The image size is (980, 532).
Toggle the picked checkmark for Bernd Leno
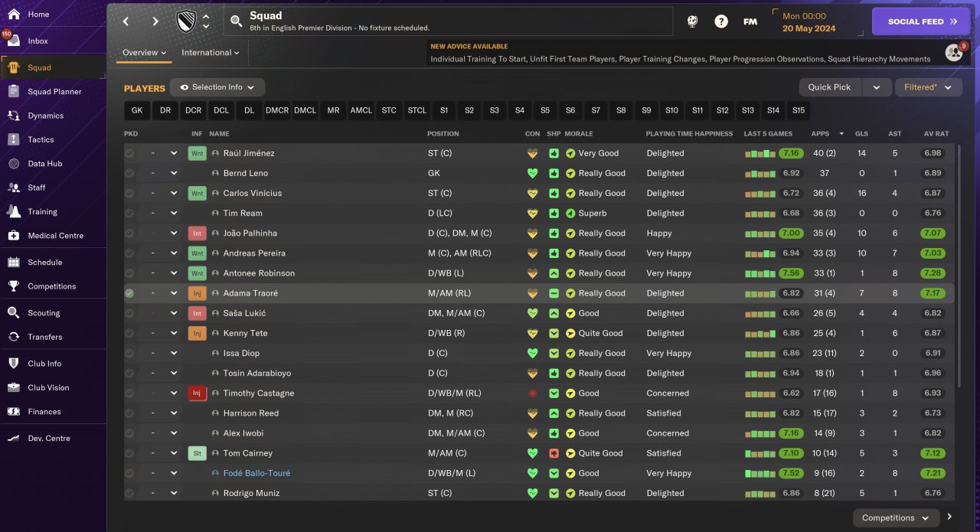pos(129,173)
